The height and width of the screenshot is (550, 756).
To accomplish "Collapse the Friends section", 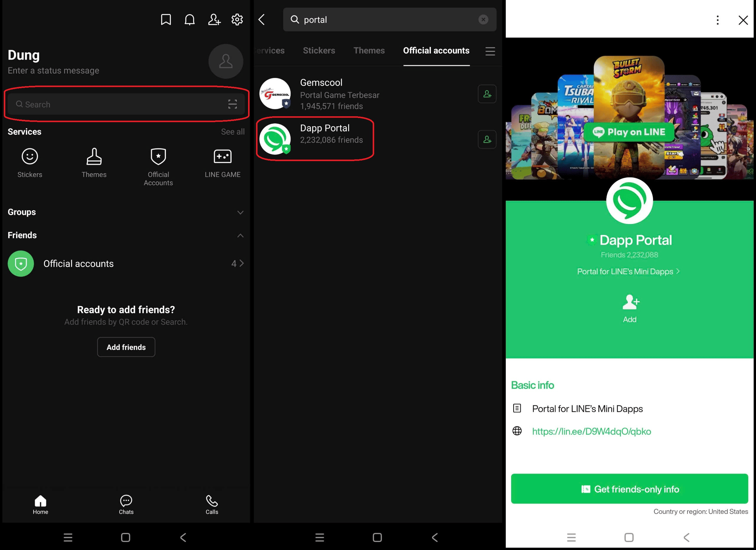I will point(240,235).
